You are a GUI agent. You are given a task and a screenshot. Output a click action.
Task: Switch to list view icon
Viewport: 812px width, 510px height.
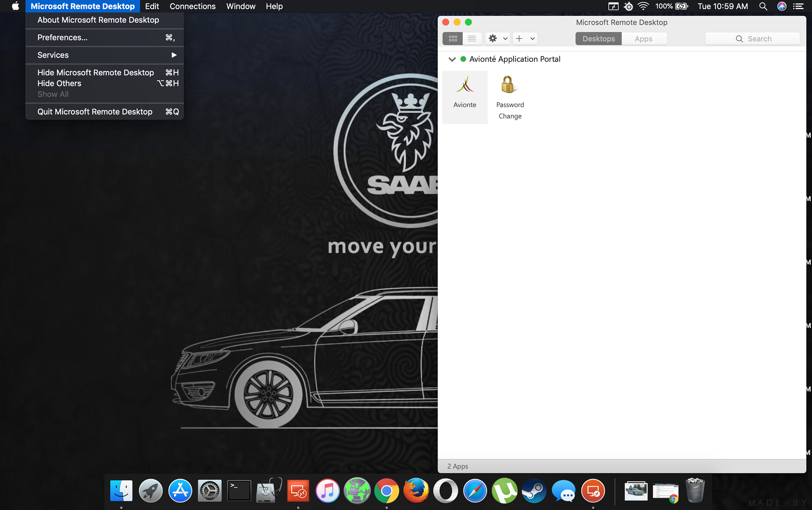point(472,38)
